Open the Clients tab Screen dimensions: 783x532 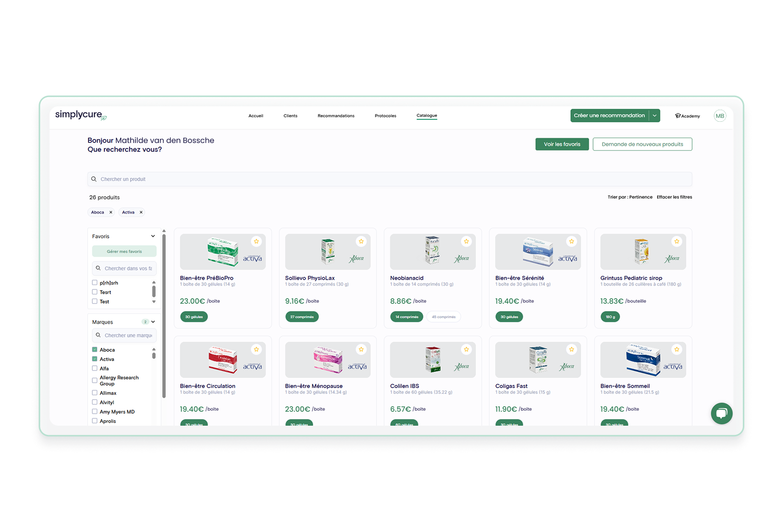click(x=290, y=116)
